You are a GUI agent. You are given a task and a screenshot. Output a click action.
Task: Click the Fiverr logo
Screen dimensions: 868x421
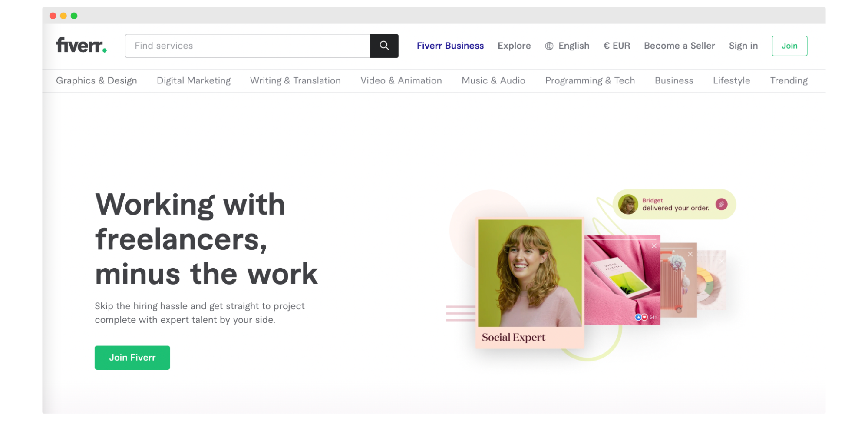[81, 45]
